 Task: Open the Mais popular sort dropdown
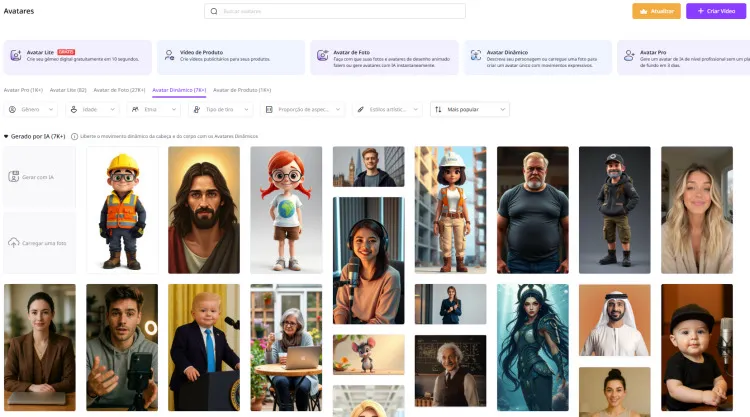click(470, 109)
